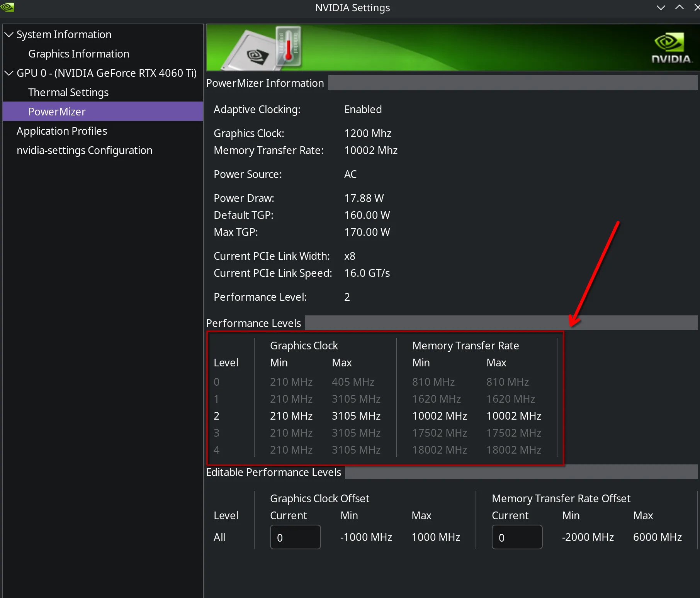700x598 pixels.
Task: Close the NVIDIA Settings window
Action: click(696, 7)
